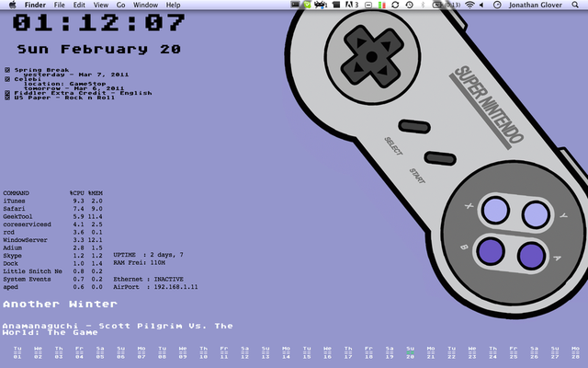
Task: Click the Help menu
Action: (174, 5)
